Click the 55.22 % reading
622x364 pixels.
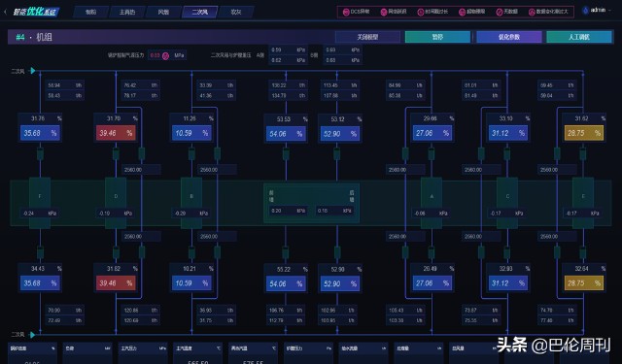click(x=286, y=269)
